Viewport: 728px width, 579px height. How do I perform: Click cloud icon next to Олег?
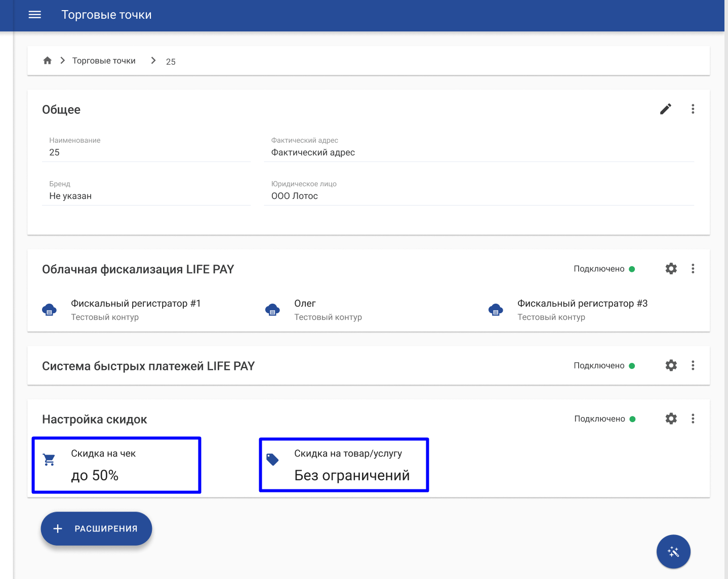point(272,310)
